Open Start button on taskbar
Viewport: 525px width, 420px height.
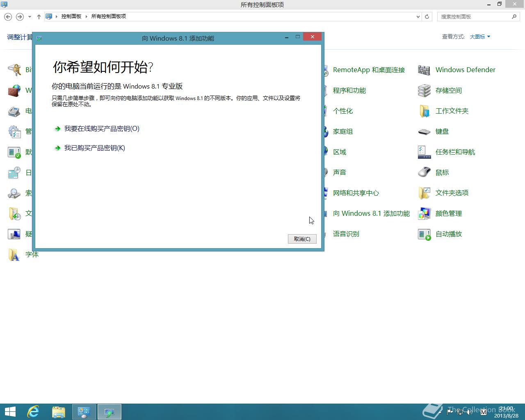[10, 412]
